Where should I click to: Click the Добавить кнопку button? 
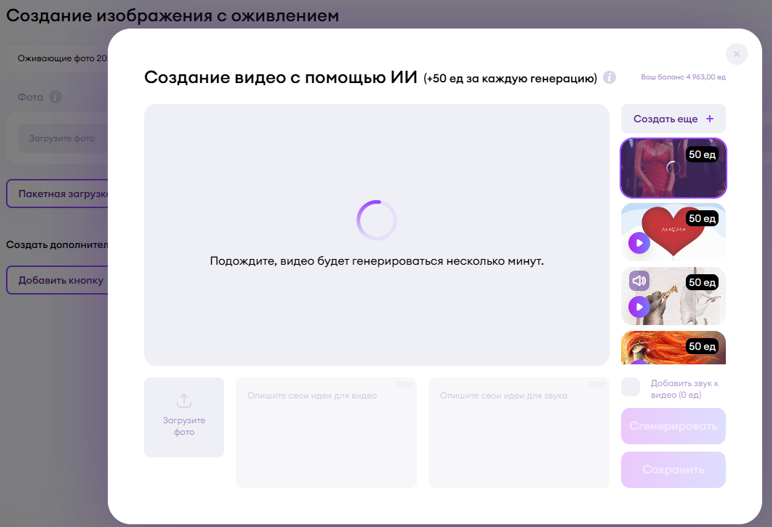[x=58, y=280]
